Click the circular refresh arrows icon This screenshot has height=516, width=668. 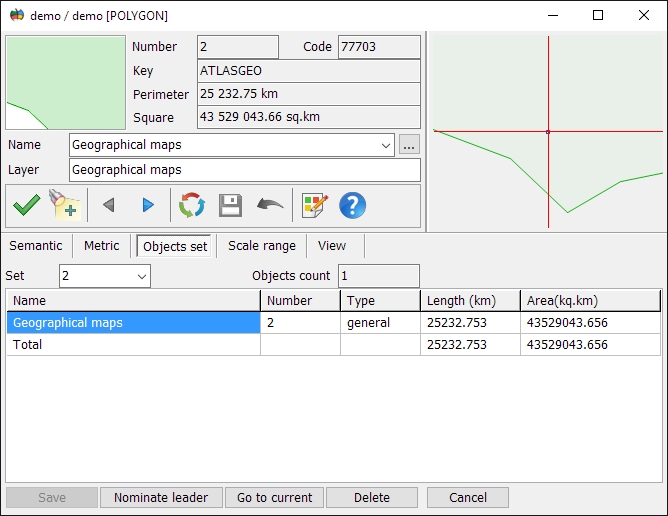click(191, 205)
